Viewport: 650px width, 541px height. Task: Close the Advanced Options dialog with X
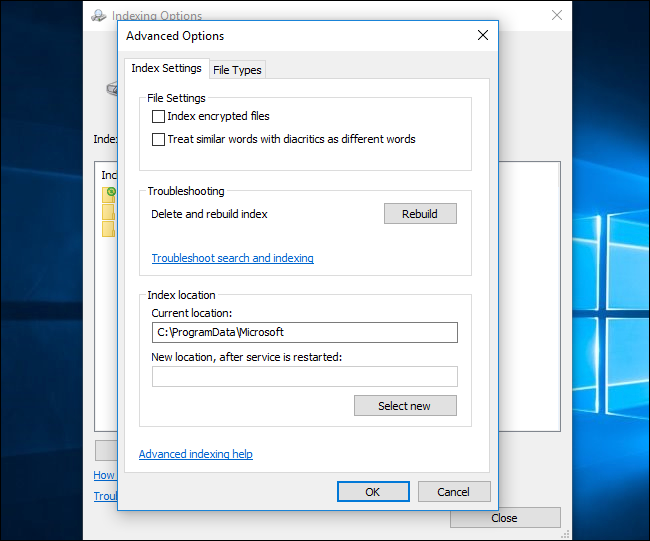(483, 35)
